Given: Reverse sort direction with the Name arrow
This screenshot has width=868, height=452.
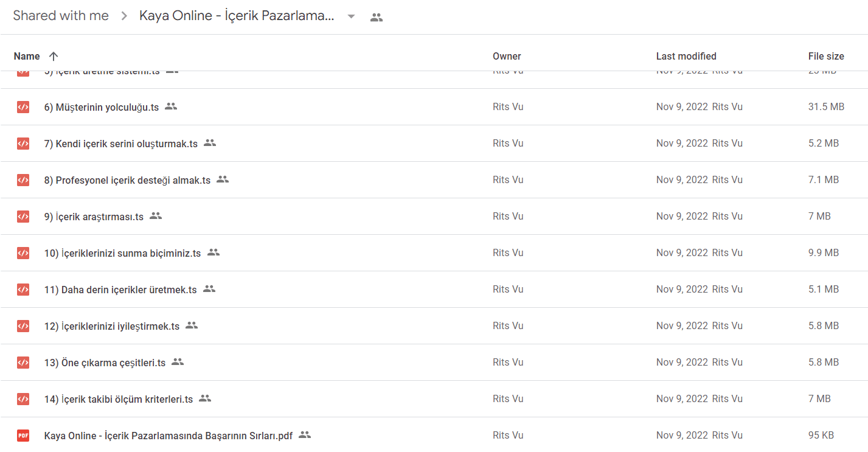Looking at the screenshot, I should pos(54,56).
